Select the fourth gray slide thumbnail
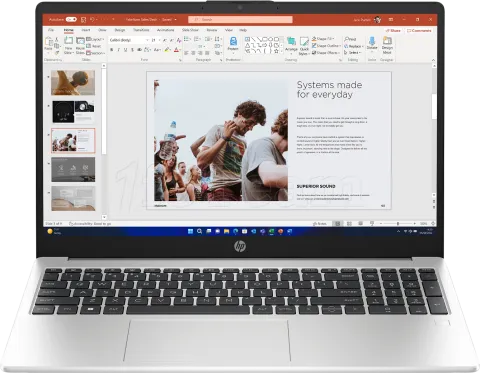Screen dimensions: 480x373 (x=73, y=170)
